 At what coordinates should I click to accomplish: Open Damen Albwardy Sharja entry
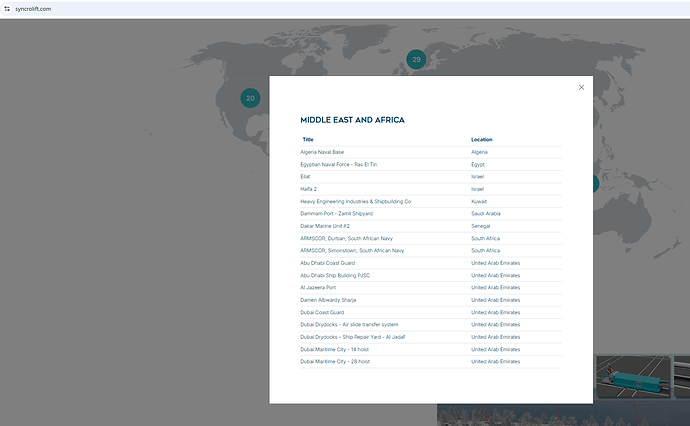tap(330, 300)
